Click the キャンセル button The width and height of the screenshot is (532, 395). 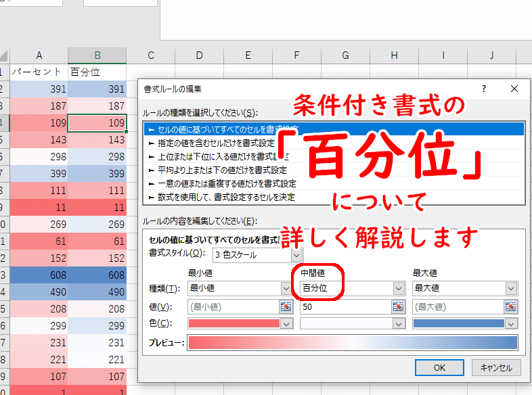tap(496, 367)
